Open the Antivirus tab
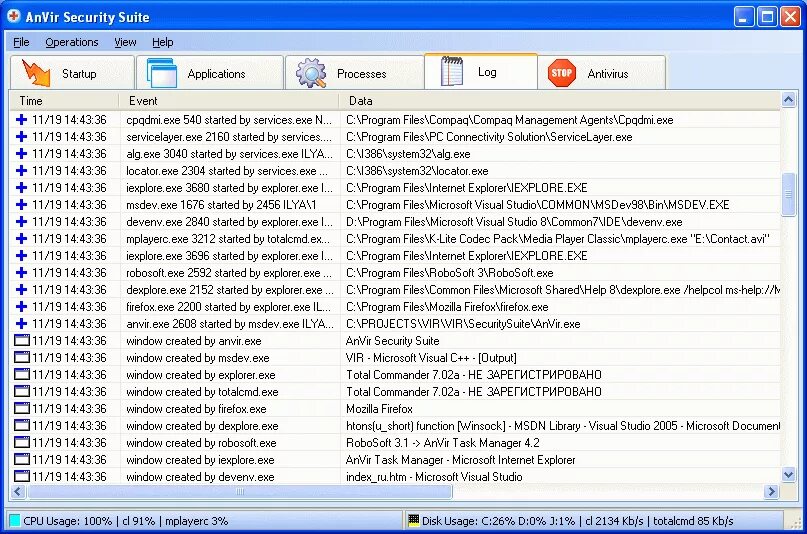Screen dimensions: 807x534 (601, 73)
